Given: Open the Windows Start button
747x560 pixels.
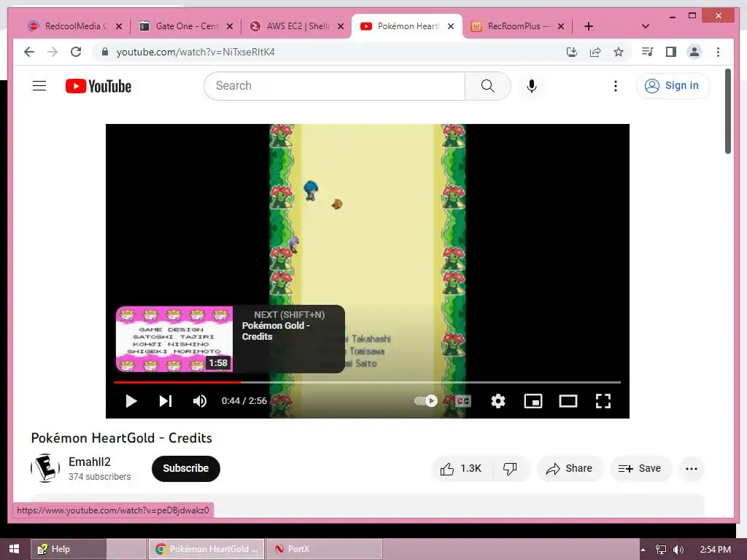Looking at the screenshot, I should click(x=15, y=549).
